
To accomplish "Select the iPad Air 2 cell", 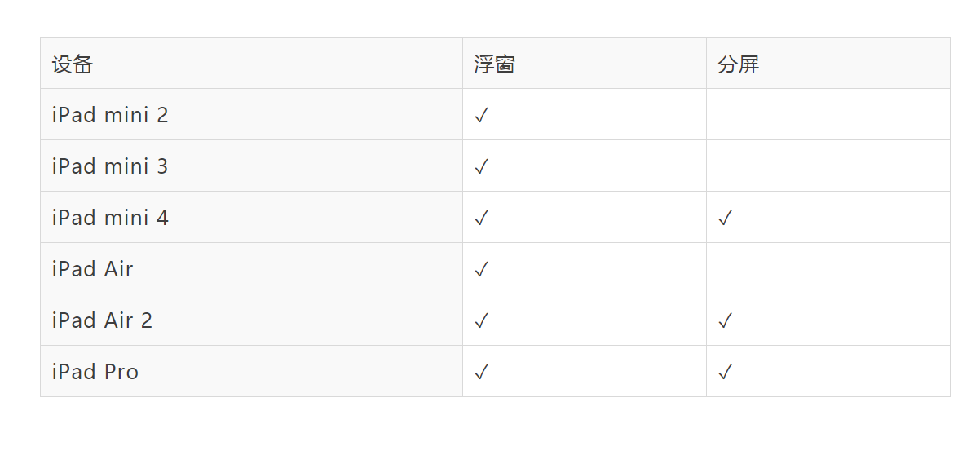I will pos(102,320).
